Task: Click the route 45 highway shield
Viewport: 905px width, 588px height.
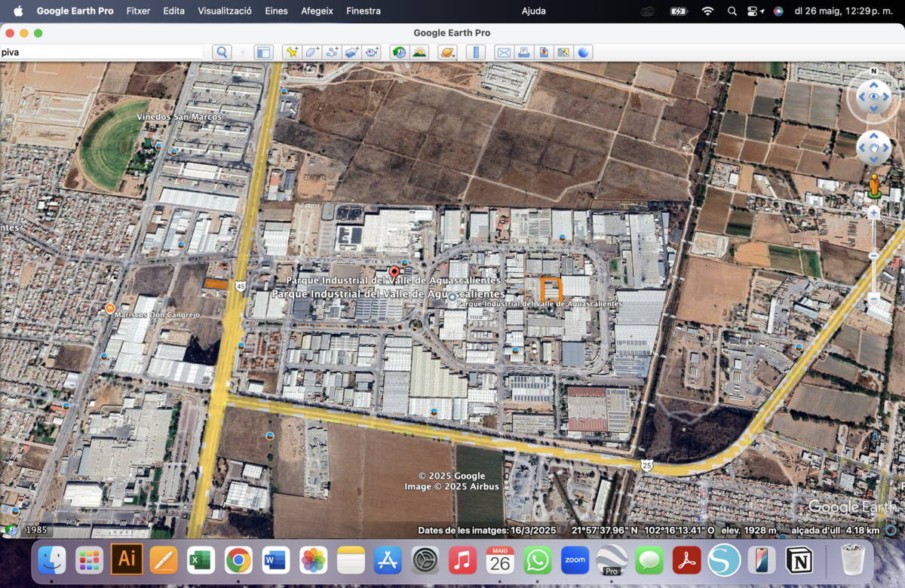Action: pos(240,286)
